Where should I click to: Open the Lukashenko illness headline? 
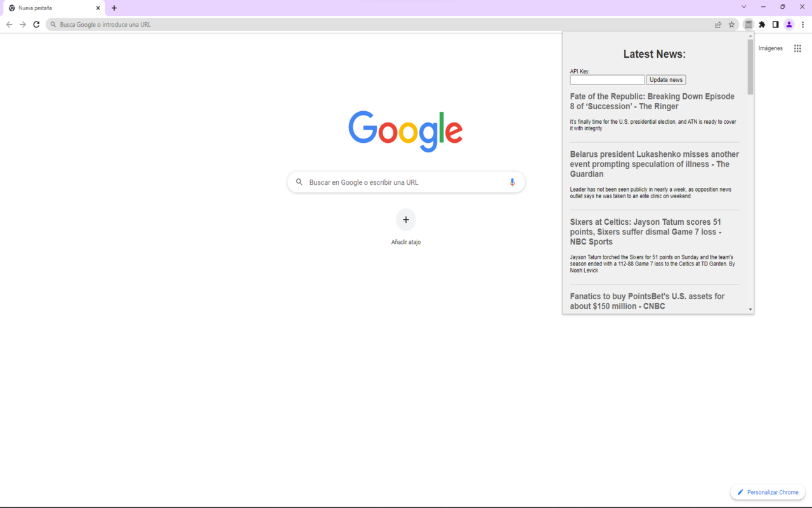[x=654, y=164]
